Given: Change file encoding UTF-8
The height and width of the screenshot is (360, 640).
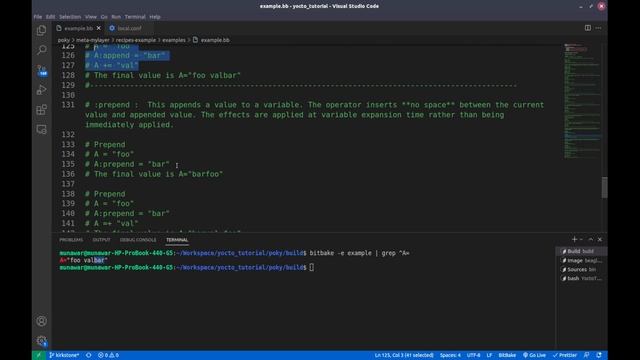Looking at the screenshot, I should click(473, 355).
